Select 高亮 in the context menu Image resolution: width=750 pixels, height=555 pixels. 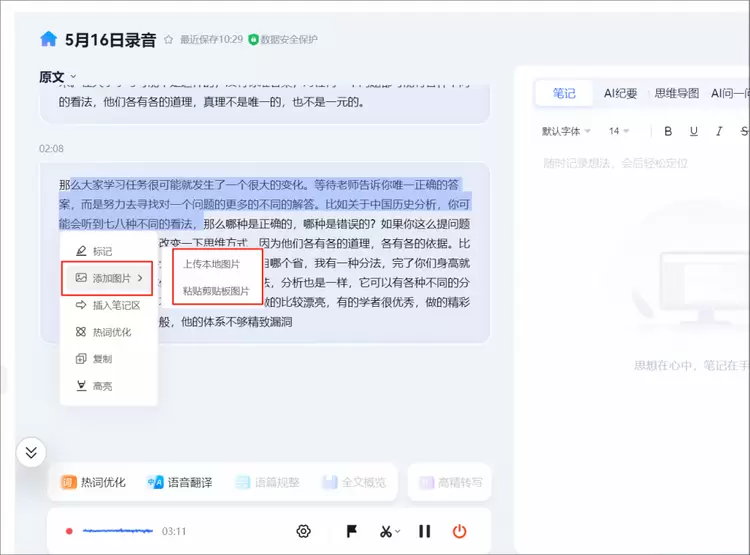pos(101,385)
